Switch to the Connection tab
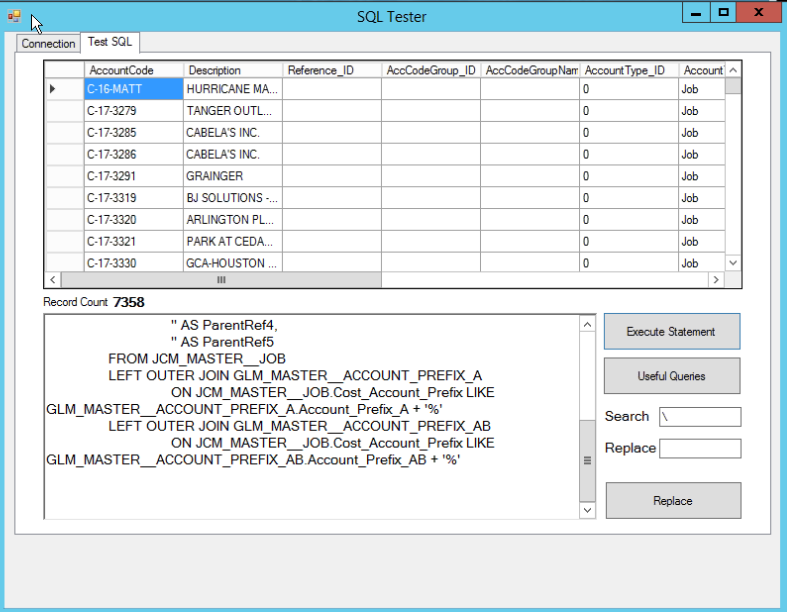Screen dimensions: 787x612 coord(48,44)
